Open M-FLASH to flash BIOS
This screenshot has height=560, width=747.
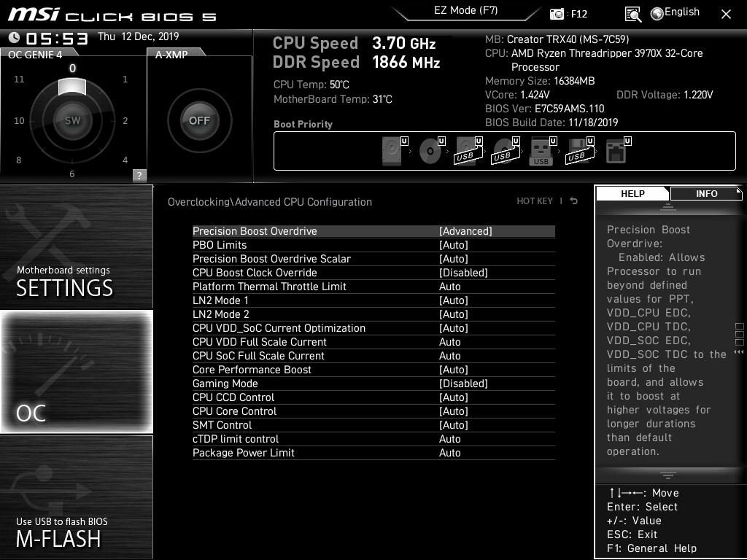point(76,497)
